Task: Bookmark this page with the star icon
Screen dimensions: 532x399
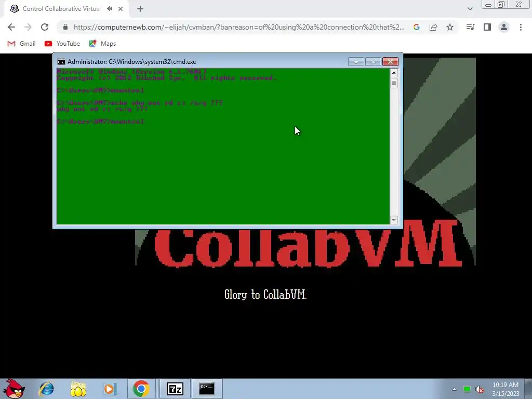Action: click(450, 27)
